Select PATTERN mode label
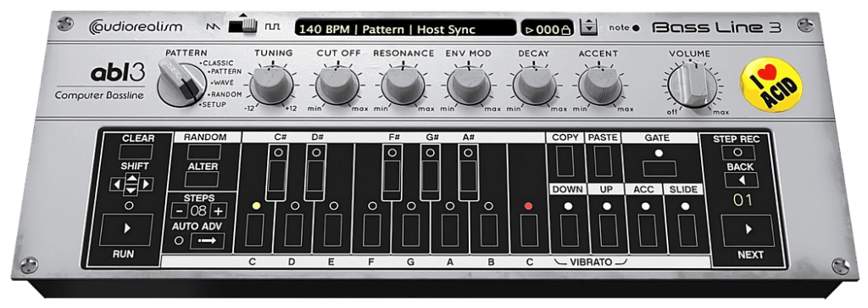Image resolution: width=868 pixels, height=308 pixels. coord(225,71)
